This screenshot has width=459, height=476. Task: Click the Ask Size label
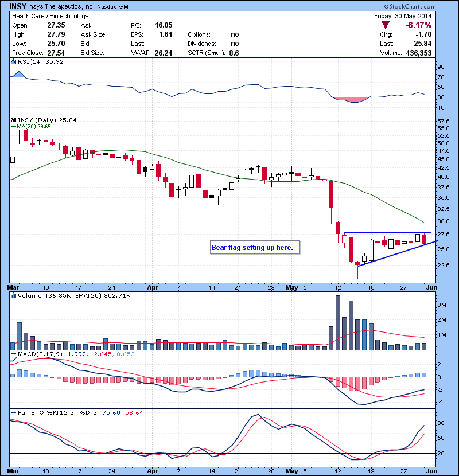[94, 34]
